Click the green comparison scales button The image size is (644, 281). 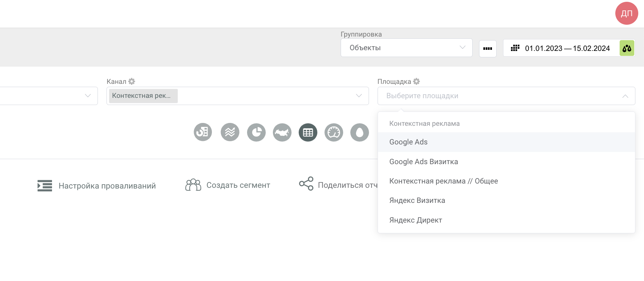[x=627, y=48]
